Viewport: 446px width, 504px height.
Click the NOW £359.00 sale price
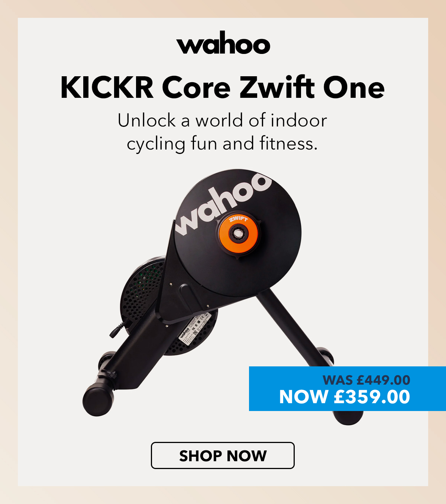[x=345, y=397]
